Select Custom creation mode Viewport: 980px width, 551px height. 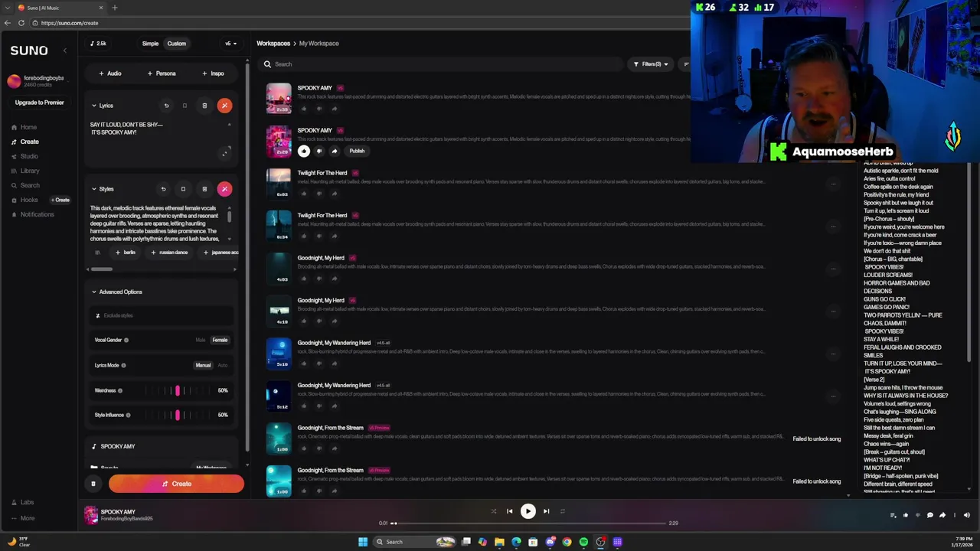click(177, 44)
